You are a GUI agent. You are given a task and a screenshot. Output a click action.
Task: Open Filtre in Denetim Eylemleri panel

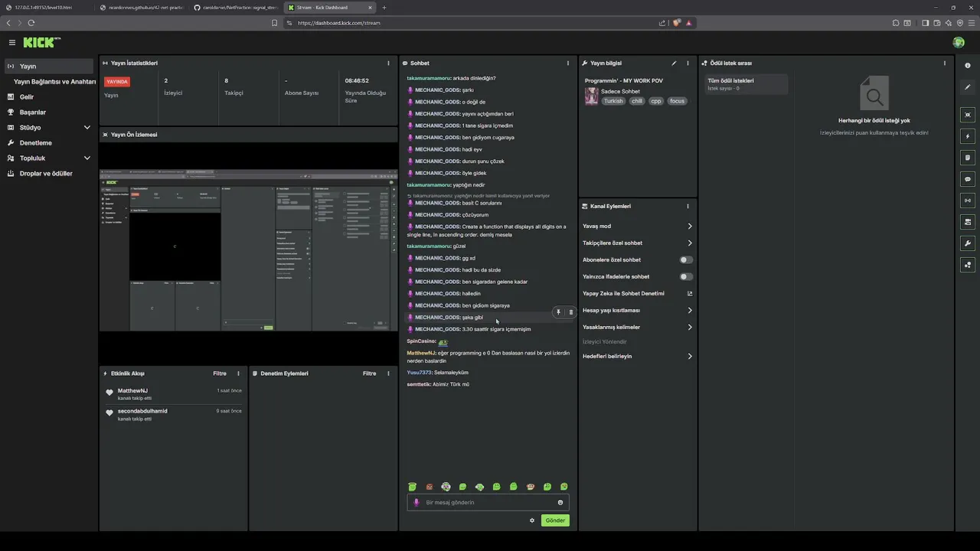[370, 373]
